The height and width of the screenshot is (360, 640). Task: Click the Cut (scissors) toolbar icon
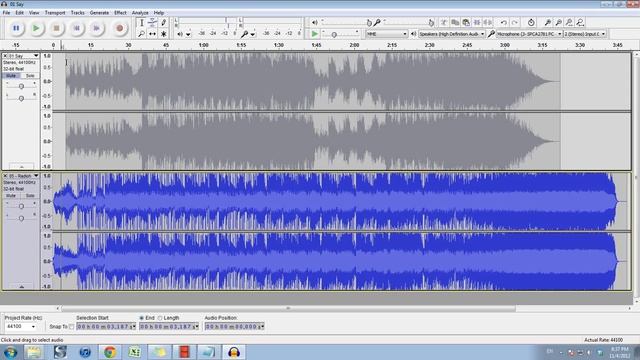[444, 22]
